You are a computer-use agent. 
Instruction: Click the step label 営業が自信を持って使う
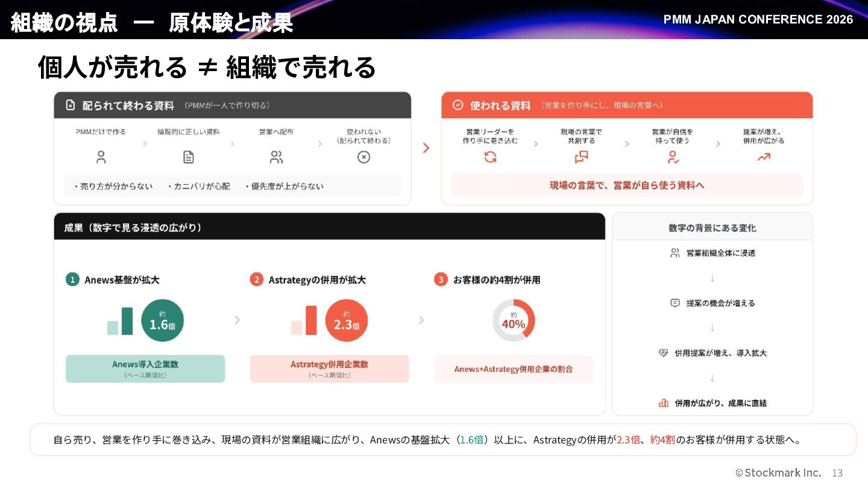coord(673,136)
